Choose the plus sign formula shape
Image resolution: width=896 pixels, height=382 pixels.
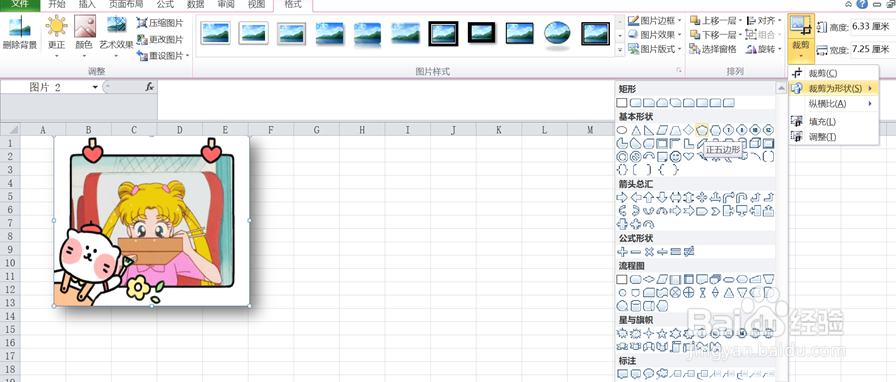(622, 252)
